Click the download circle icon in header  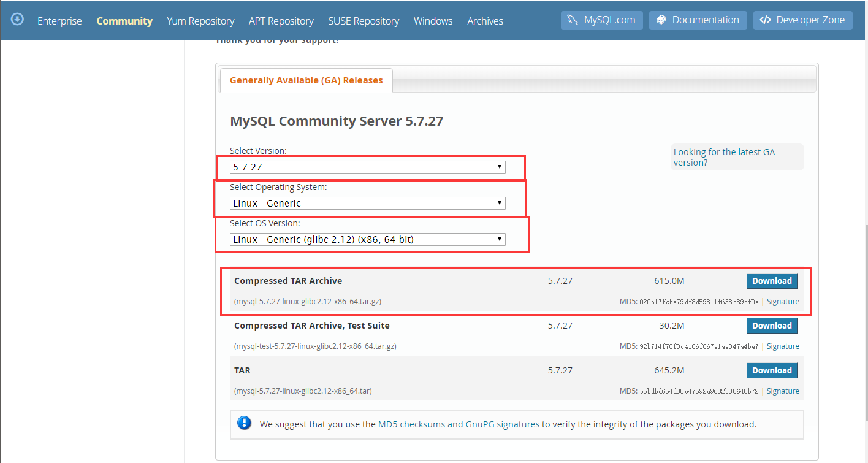pyautogui.click(x=18, y=19)
